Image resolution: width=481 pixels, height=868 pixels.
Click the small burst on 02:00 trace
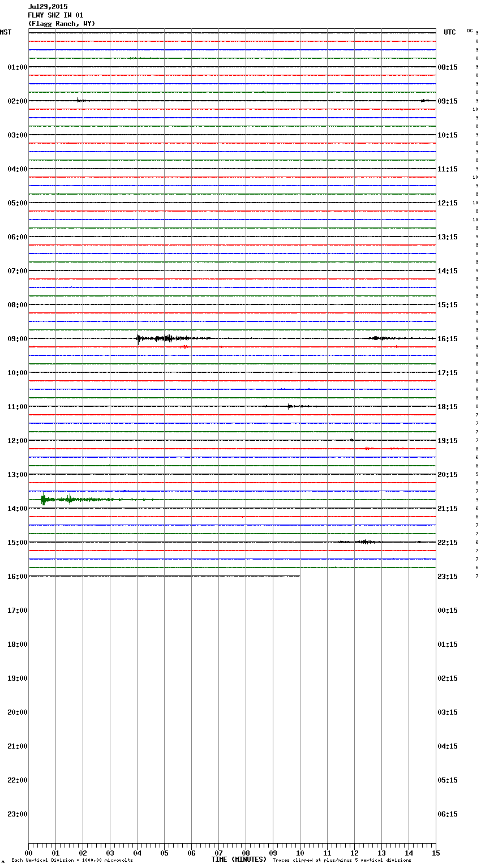(x=80, y=100)
